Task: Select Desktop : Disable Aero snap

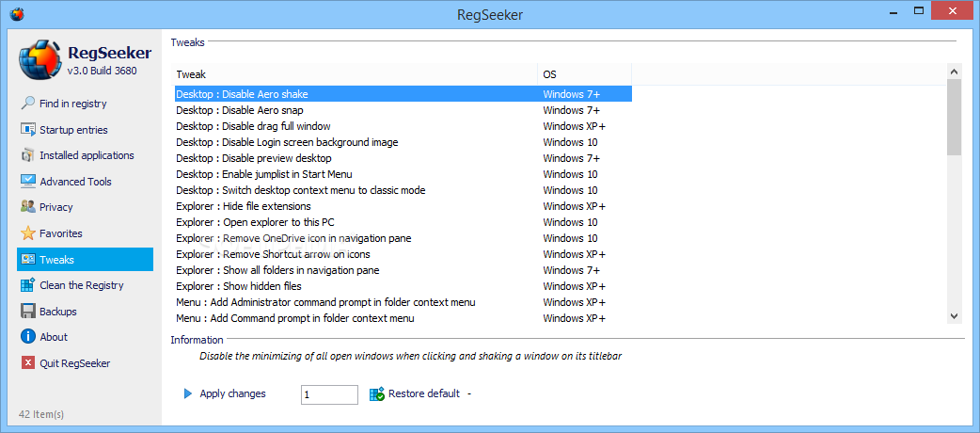Action: 403,110
